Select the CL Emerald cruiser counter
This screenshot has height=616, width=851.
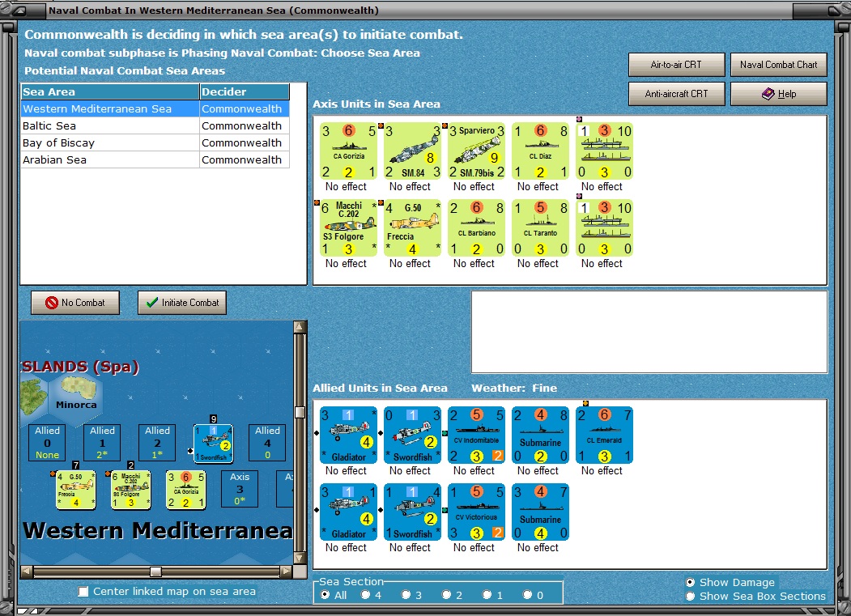pyautogui.click(x=605, y=435)
